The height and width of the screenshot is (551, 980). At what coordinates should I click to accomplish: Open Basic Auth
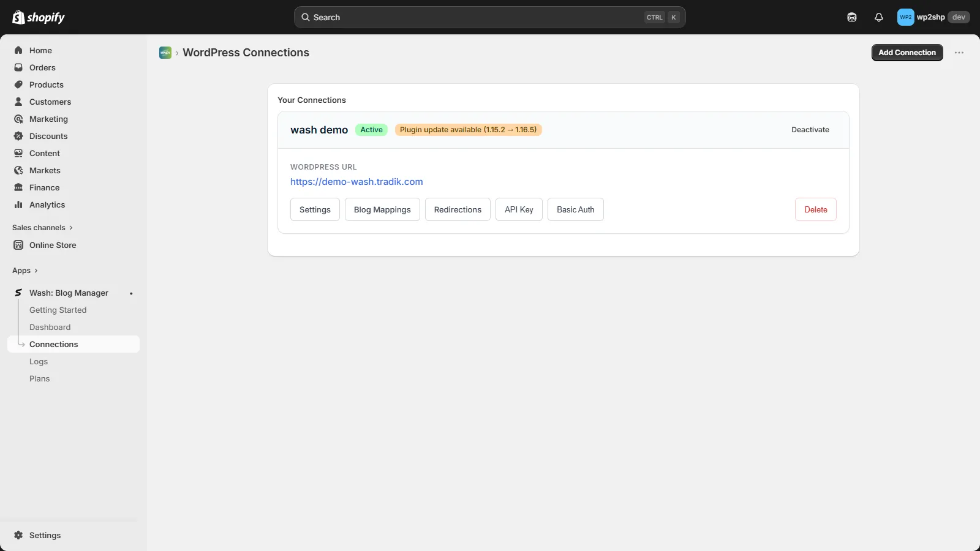pyautogui.click(x=575, y=209)
